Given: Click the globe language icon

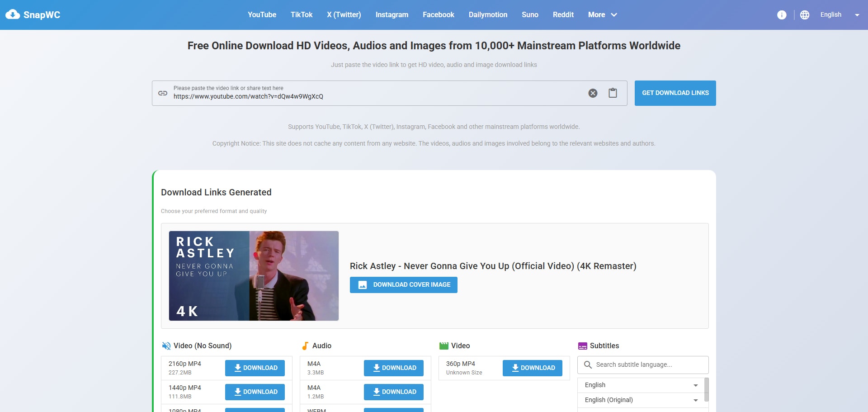Looking at the screenshot, I should click(x=805, y=15).
